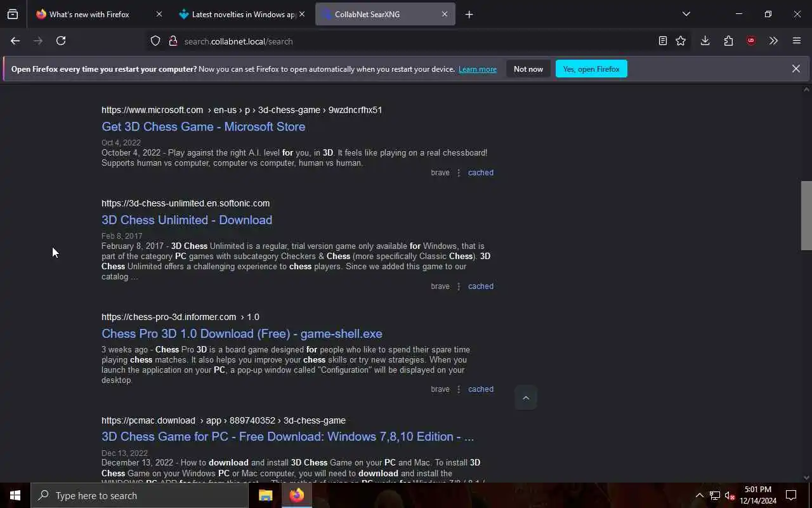Show site connection information icon
812x508 pixels.
point(173,41)
